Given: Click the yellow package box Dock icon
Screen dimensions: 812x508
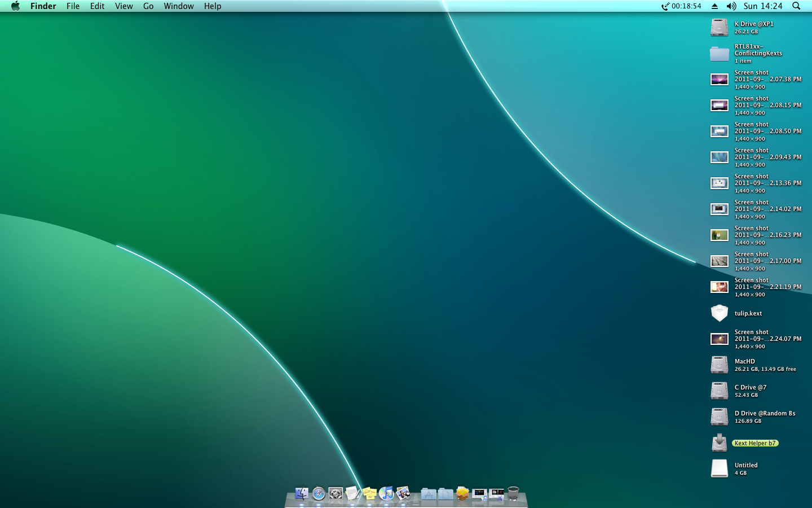Looking at the screenshot, I should 462,494.
